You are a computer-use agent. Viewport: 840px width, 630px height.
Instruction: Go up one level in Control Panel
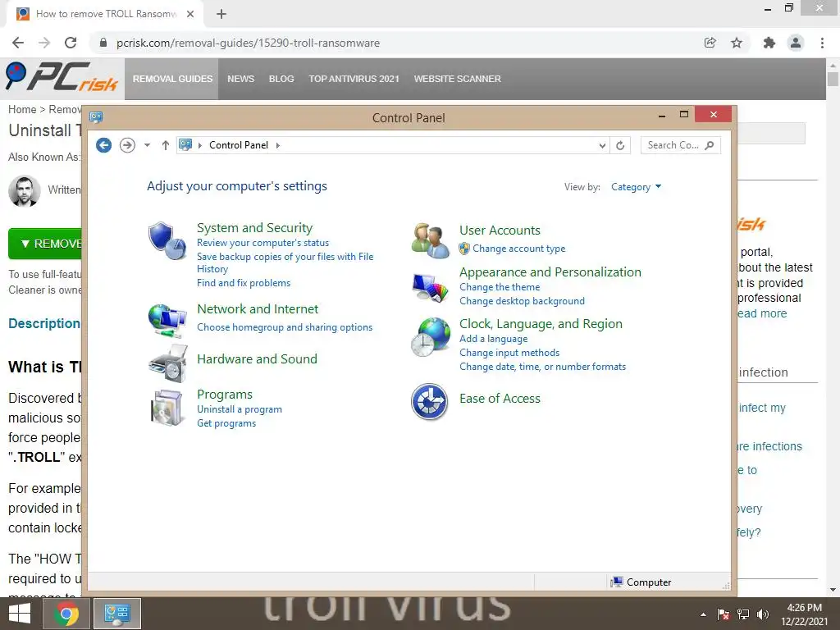tap(166, 145)
